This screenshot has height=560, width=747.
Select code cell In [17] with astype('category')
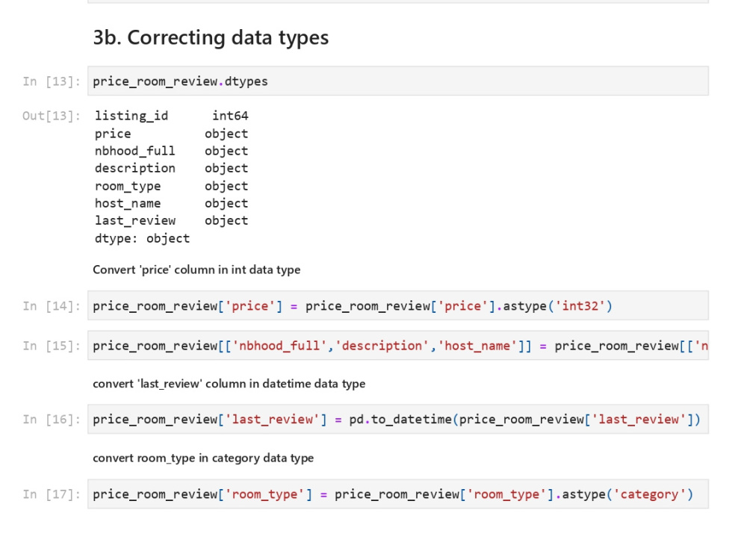coord(398,494)
